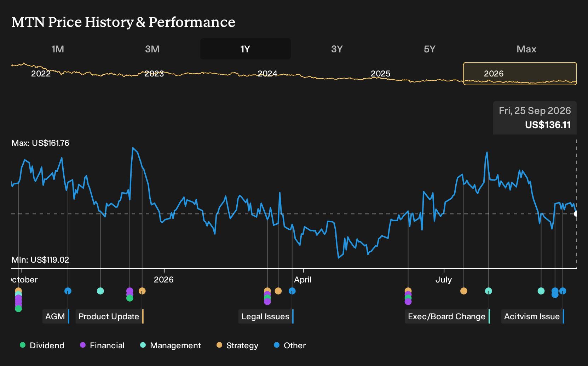
Task: Click the purple Financial dot at bottom of pre-April stack
Action: (267, 302)
